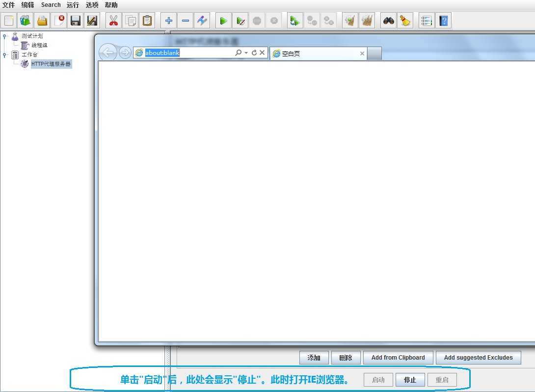Open Search with the binoculars icon

point(389,21)
